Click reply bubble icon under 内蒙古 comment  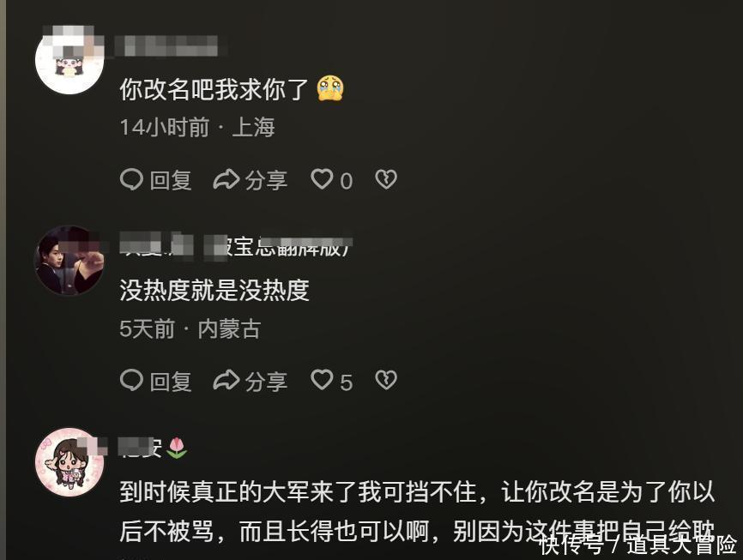(x=131, y=381)
